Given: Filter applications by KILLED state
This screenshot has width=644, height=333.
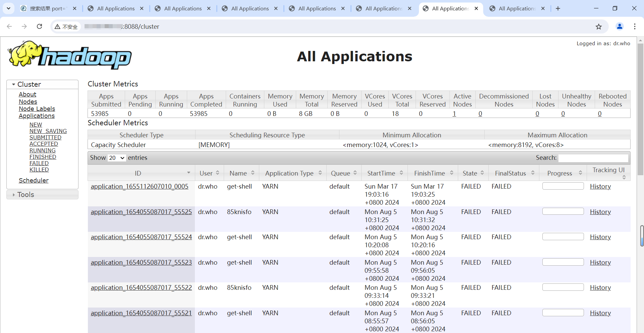Looking at the screenshot, I should tap(39, 170).
